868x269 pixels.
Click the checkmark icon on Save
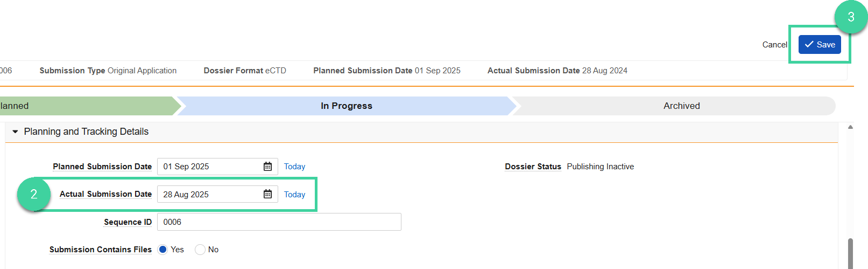coord(809,45)
